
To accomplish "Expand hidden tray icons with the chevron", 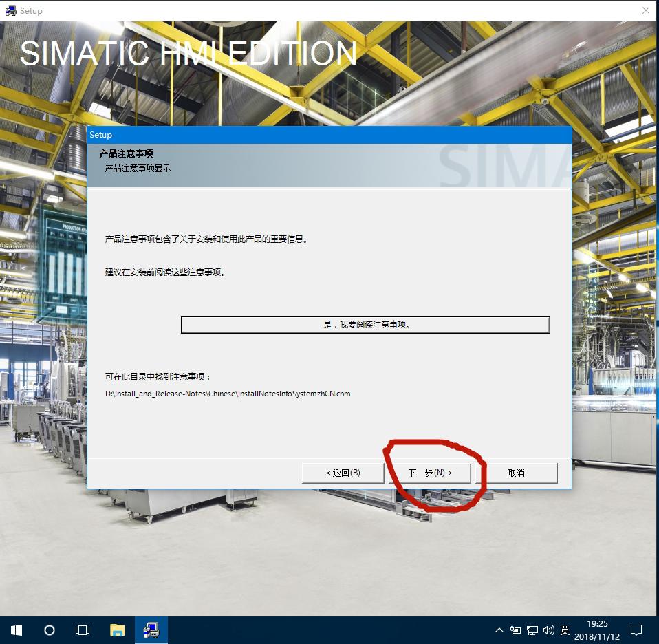I will tap(500, 630).
